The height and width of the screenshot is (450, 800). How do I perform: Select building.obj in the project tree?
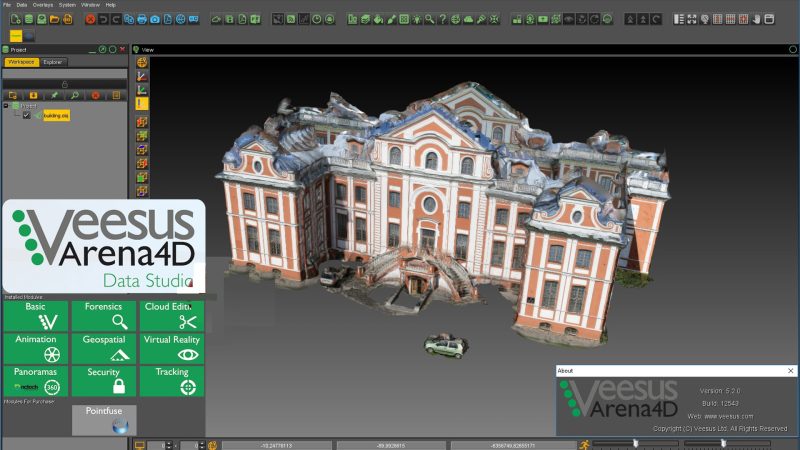point(54,116)
